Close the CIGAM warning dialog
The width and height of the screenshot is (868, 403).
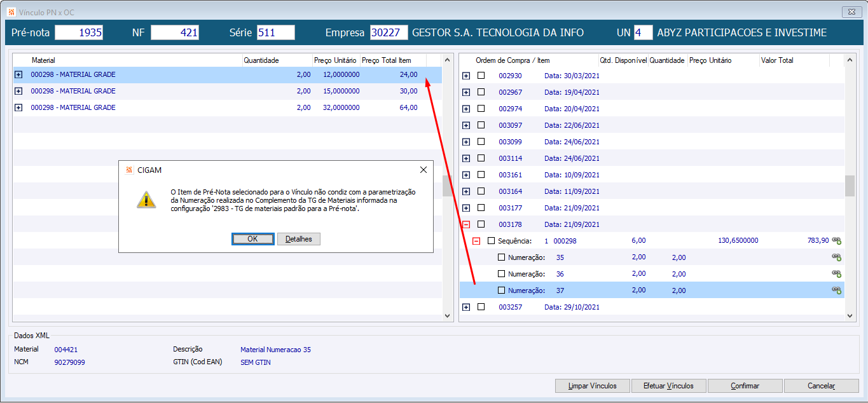tap(424, 170)
